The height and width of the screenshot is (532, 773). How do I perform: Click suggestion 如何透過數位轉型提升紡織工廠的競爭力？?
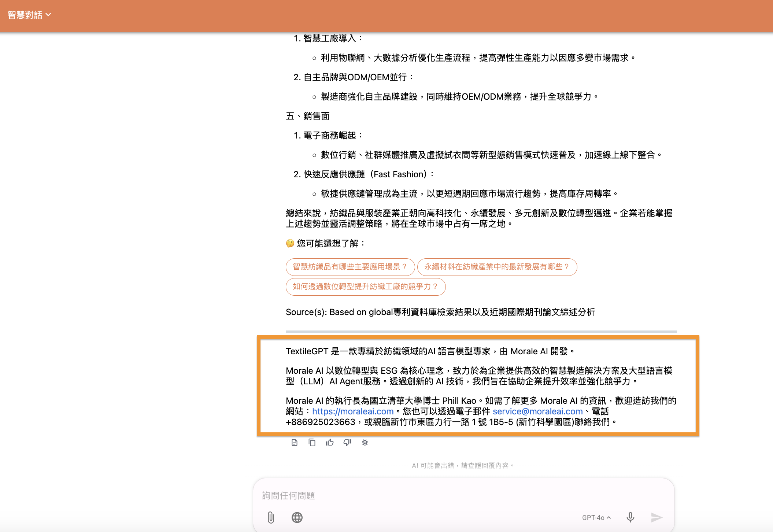pos(365,287)
